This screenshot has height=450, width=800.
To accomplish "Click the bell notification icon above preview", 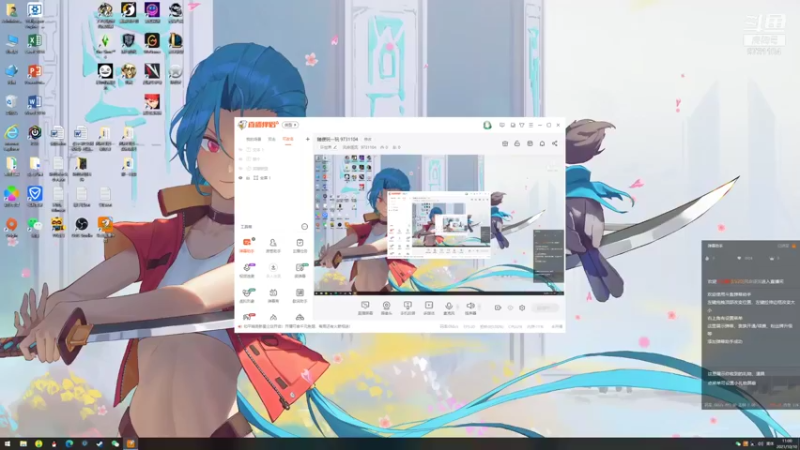I will click(542, 144).
